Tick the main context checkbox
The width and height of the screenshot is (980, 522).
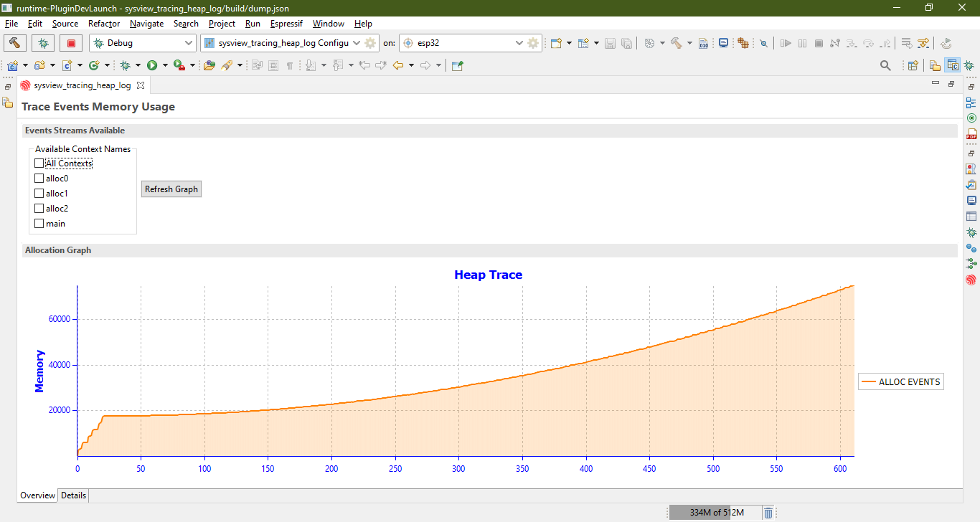point(39,224)
